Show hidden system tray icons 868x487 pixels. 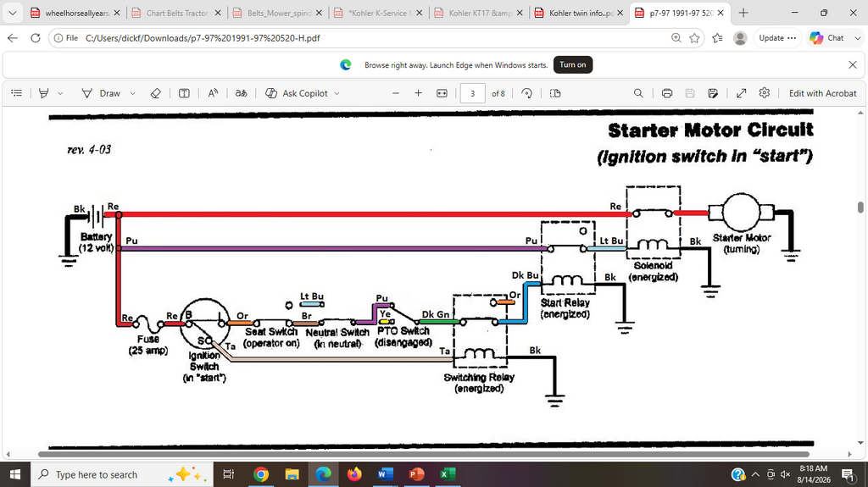755,474
